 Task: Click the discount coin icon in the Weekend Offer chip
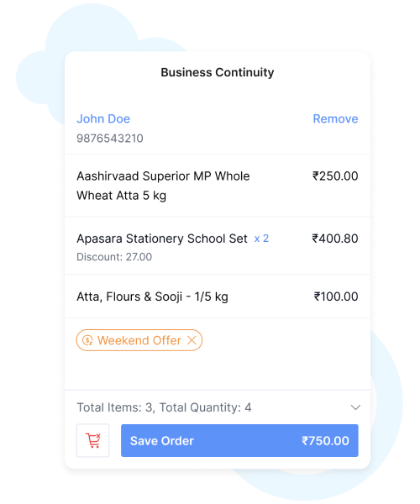(87, 340)
